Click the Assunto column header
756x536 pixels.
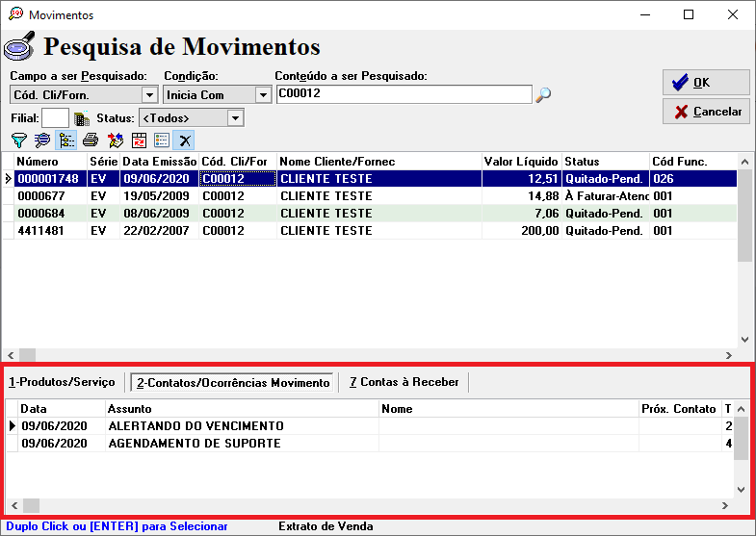click(242, 409)
